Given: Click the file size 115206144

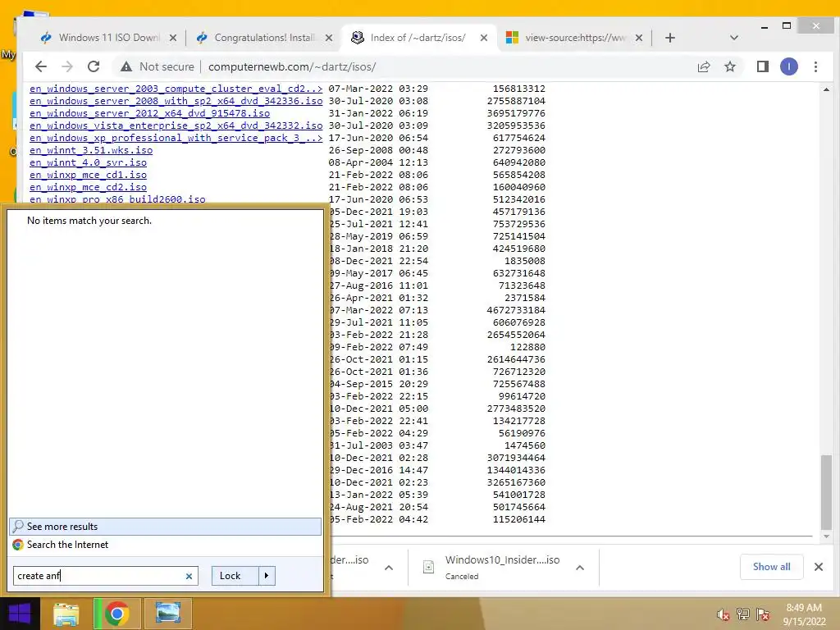Looking at the screenshot, I should coord(519,519).
